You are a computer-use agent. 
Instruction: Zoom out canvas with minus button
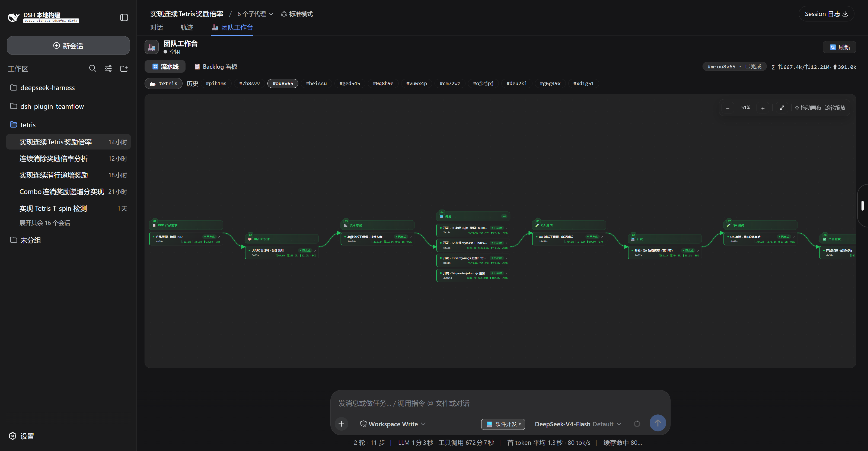click(x=728, y=108)
